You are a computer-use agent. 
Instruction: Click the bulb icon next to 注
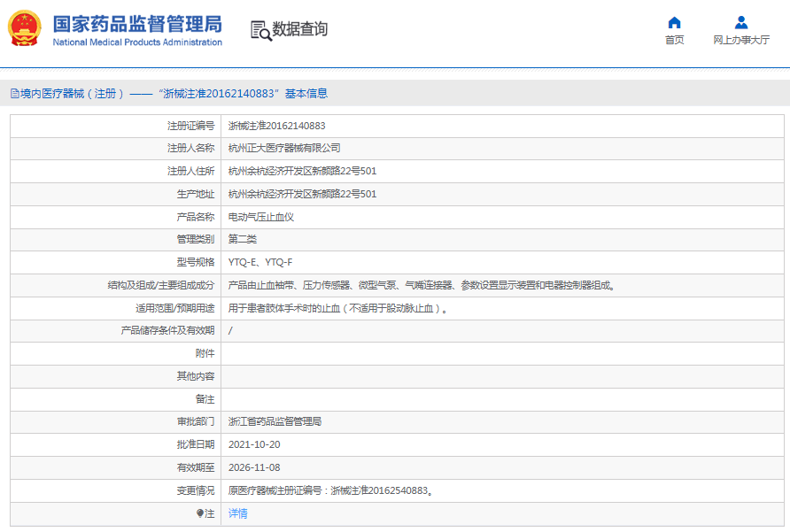click(199, 513)
